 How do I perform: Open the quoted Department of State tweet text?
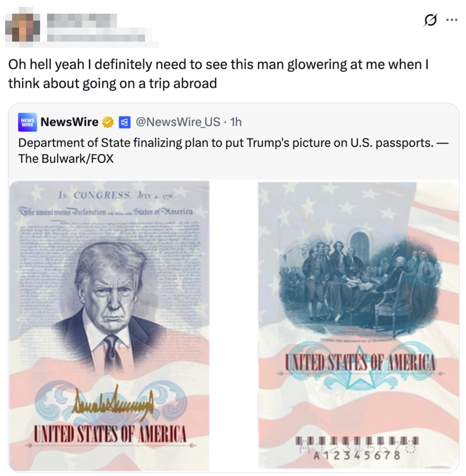[x=233, y=151]
